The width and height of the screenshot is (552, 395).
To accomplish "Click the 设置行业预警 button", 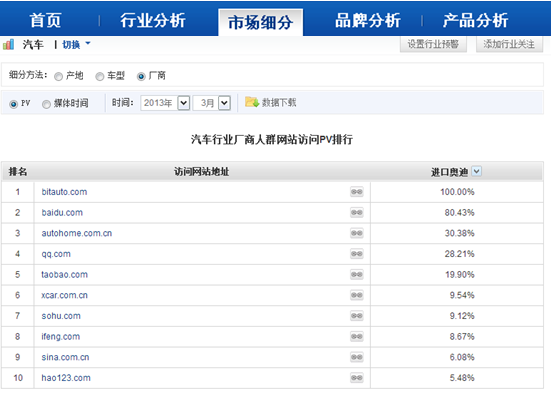I will pyautogui.click(x=433, y=44).
